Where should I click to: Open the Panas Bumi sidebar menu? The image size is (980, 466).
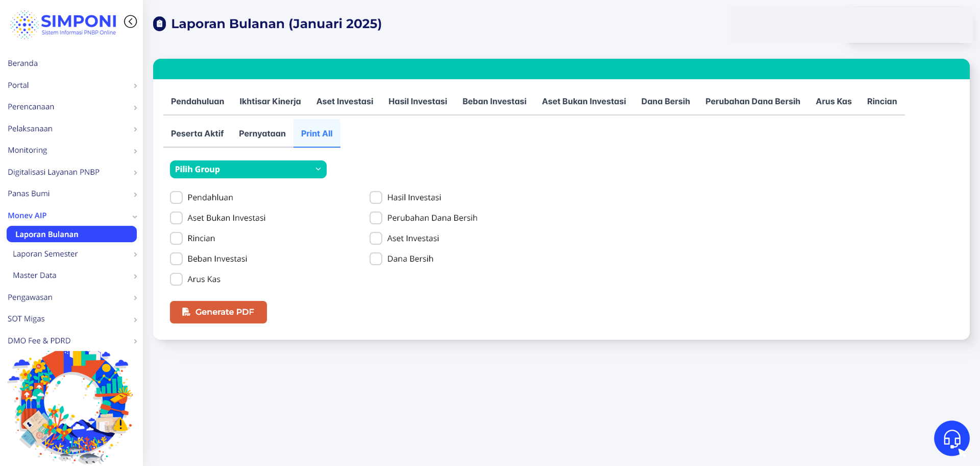[29, 194]
